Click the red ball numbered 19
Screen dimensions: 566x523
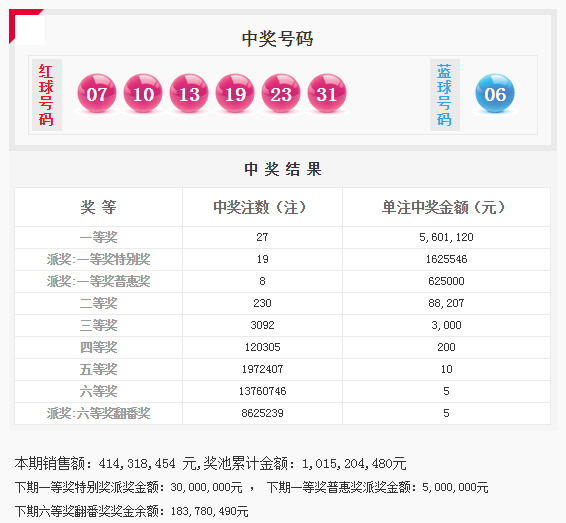coord(235,93)
